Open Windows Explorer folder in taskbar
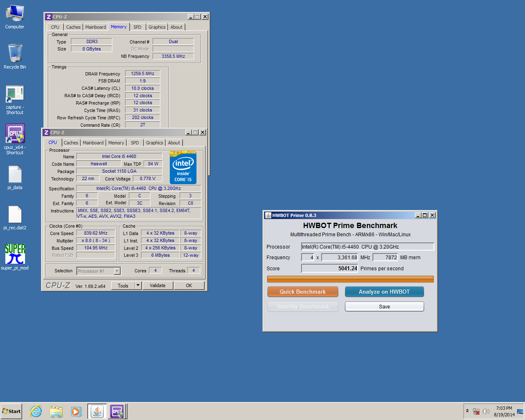The image size is (525, 420). coord(56,411)
